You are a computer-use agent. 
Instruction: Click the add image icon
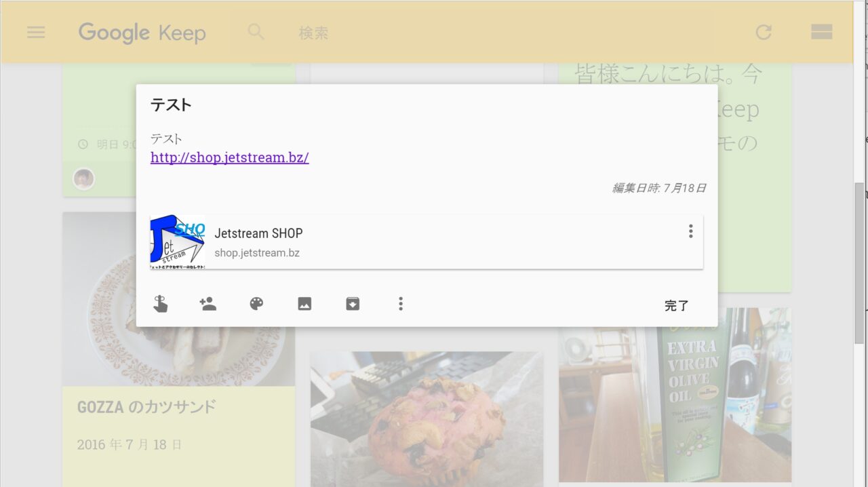pos(304,304)
